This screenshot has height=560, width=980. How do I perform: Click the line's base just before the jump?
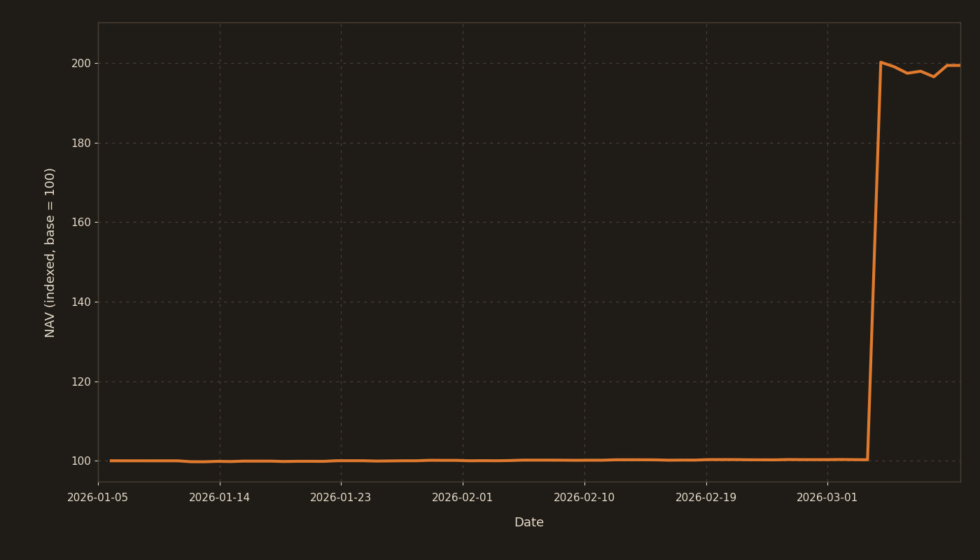coord(867,459)
